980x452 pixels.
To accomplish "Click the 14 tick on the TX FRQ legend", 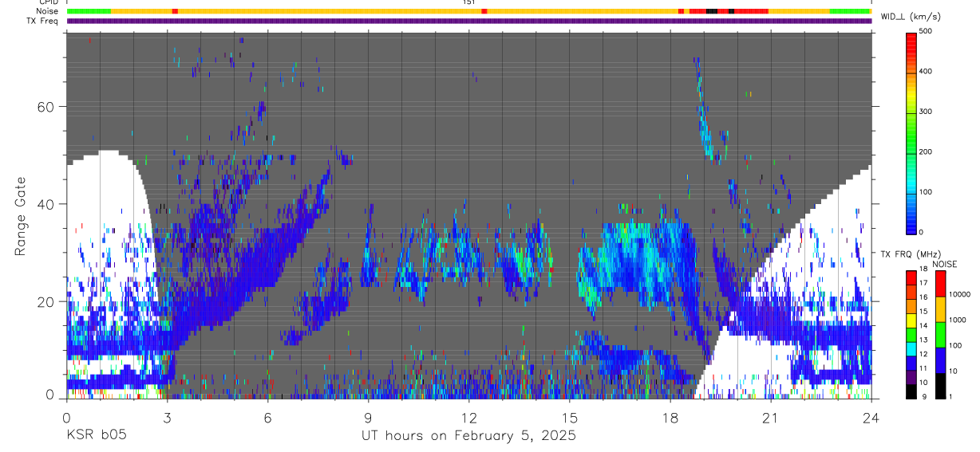I will (923, 326).
